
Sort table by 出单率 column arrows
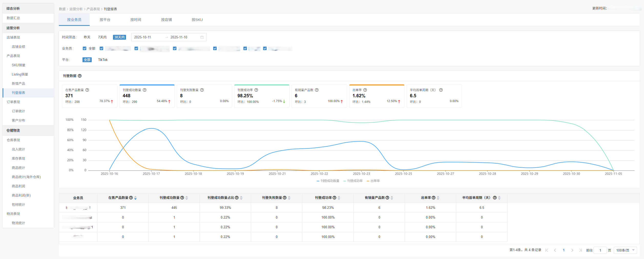[438, 198]
